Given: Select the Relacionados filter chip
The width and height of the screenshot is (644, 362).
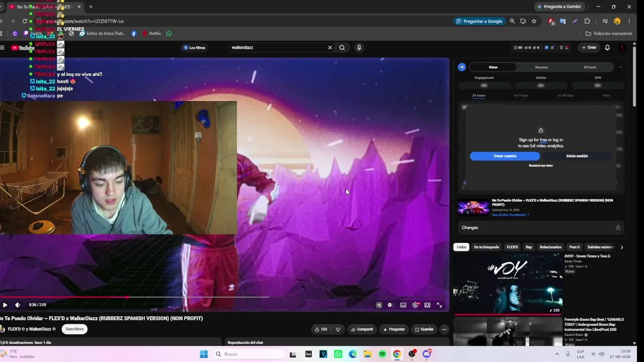Looking at the screenshot, I should pos(550,247).
